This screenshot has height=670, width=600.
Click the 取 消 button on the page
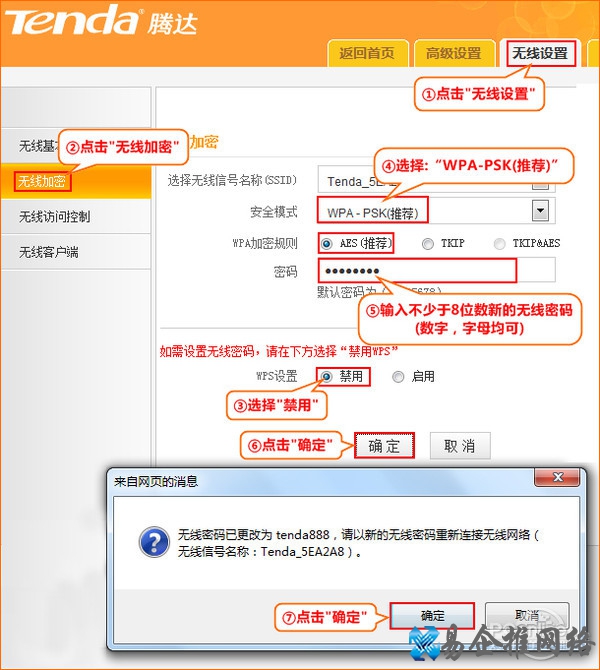click(460, 446)
